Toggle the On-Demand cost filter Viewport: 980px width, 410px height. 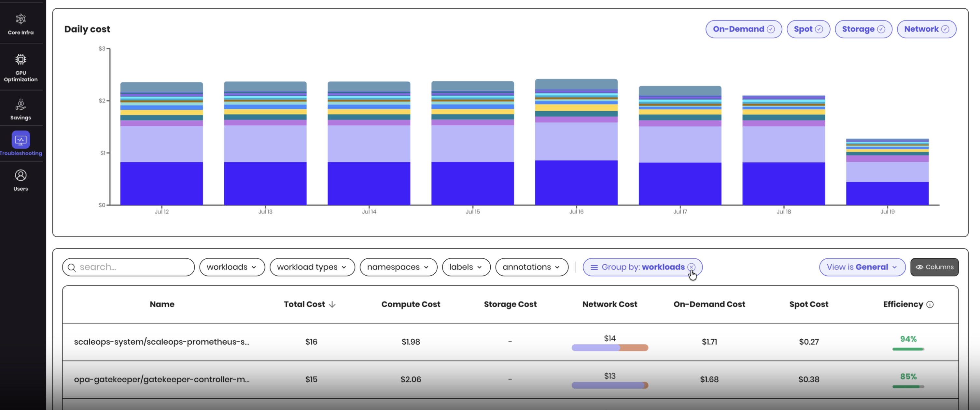(743, 29)
